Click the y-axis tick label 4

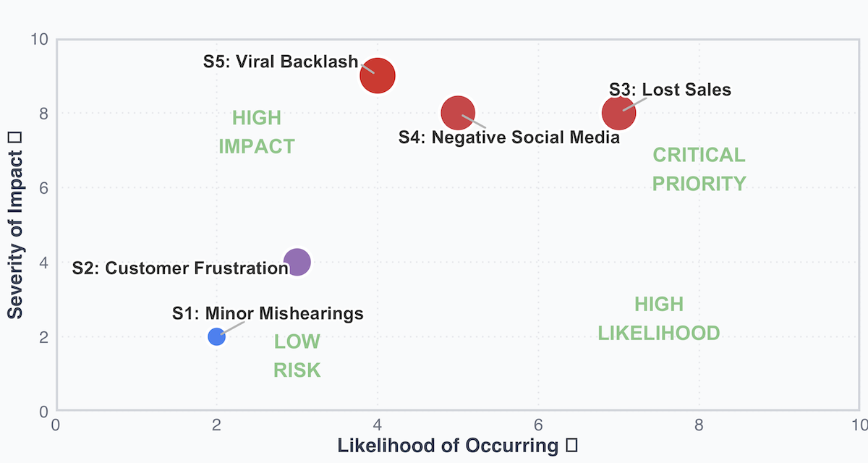coord(43,262)
